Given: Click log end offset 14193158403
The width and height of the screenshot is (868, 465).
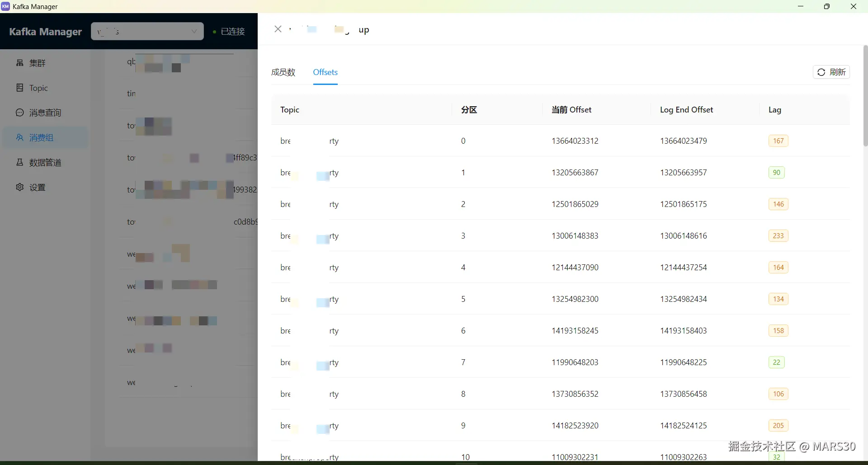Looking at the screenshot, I should click(684, 331).
